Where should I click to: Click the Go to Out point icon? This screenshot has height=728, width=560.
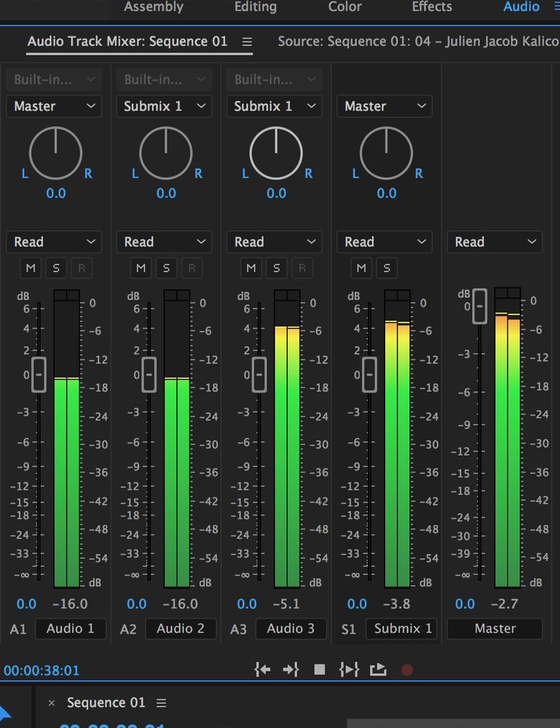[x=291, y=669]
